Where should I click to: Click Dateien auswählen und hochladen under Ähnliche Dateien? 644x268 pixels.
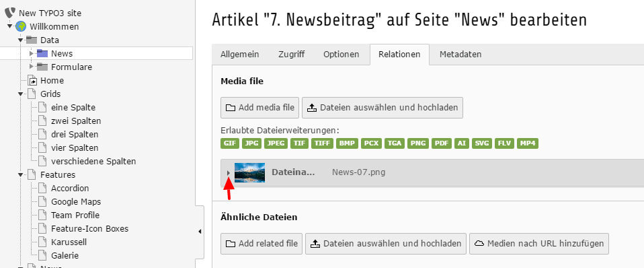click(386, 244)
